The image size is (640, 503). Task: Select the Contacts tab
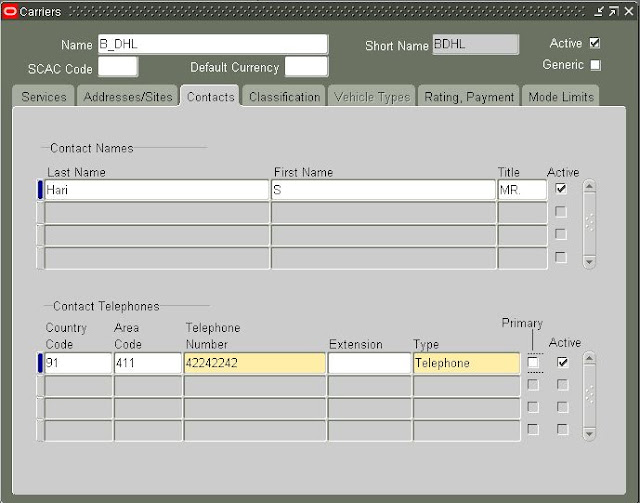[x=210, y=96]
